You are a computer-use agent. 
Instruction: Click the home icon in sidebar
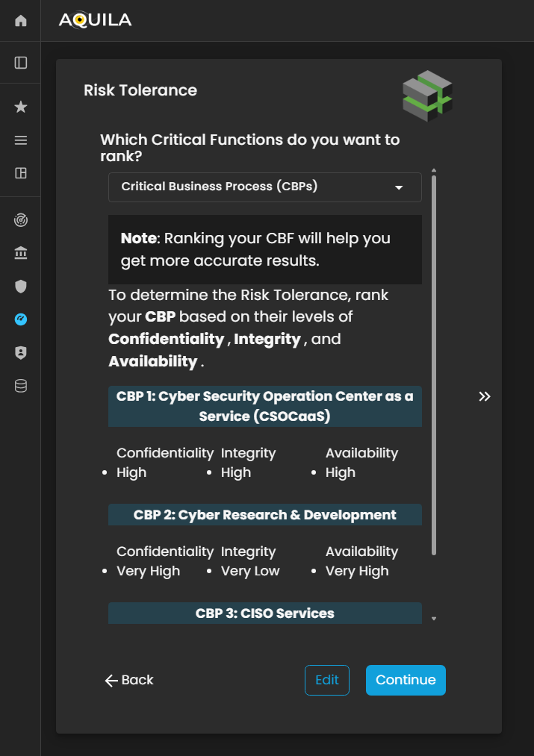pyautogui.click(x=21, y=21)
